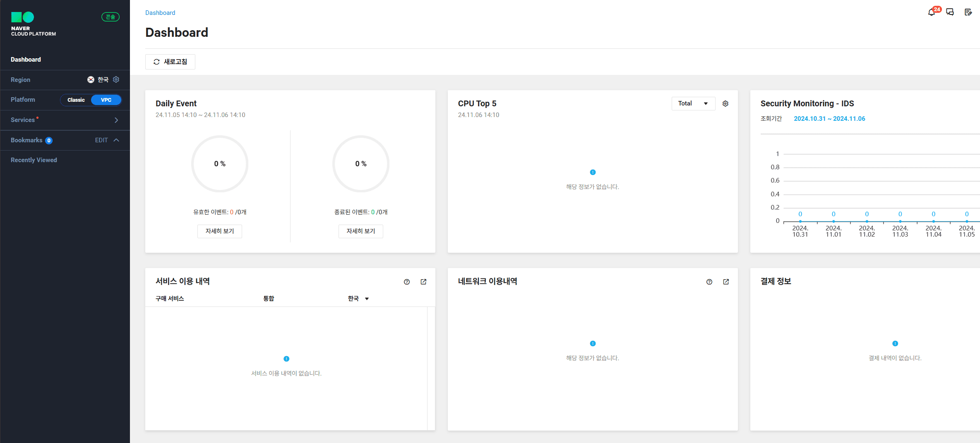Screen dimensions: 980x443
Task: Open the 한국 region dropdown in service usage
Action: tap(358, 299)
